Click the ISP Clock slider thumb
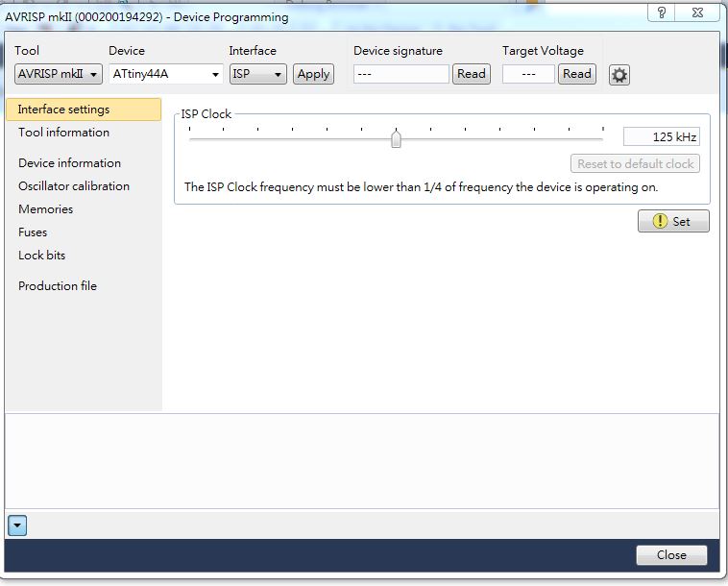Image resolution: width=728 pixels, height=586 pixels. 396,138
